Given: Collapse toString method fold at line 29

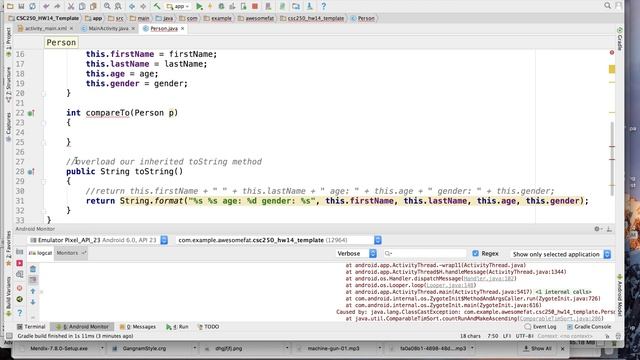Looking at the screenshot, I should click(x=44, y=181).
